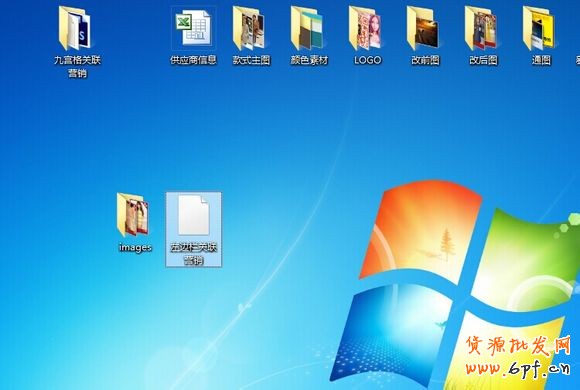Select the 供应商信息 Excel file icon
The width and height of the screenshot is (580, 390).
tap(193, 28)
